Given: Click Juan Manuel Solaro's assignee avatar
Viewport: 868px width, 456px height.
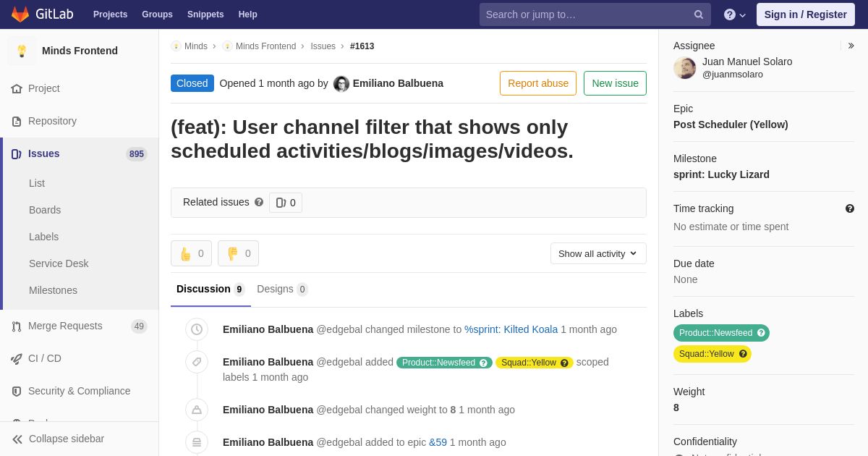Looking at the screenshot, I should click(x=685, y=68).
